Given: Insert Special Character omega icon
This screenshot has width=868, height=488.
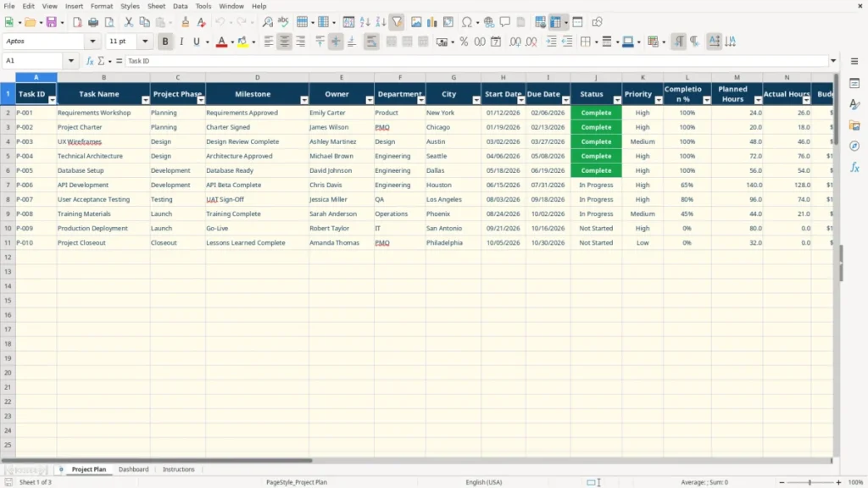Looking at the screenshot, I should coord(467,22).
